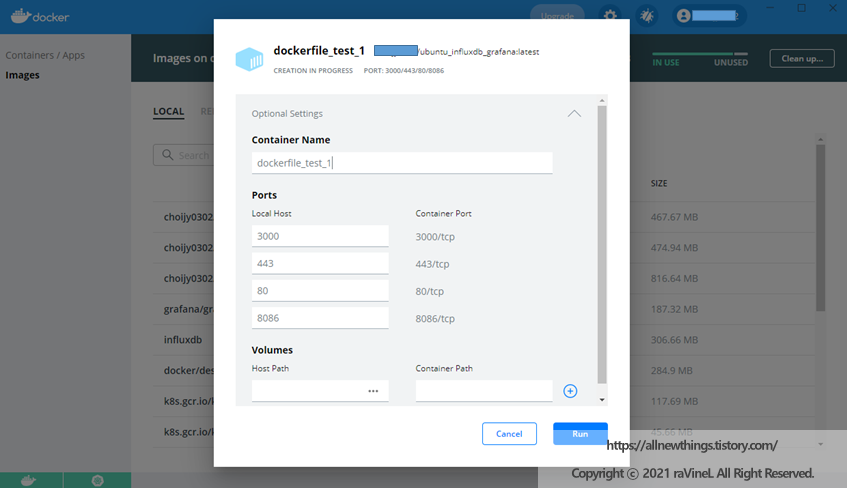The height and width of the screenshot is (488, 847).
Task: Click the local host port 3000 field
Action: [x=320, y=236]
